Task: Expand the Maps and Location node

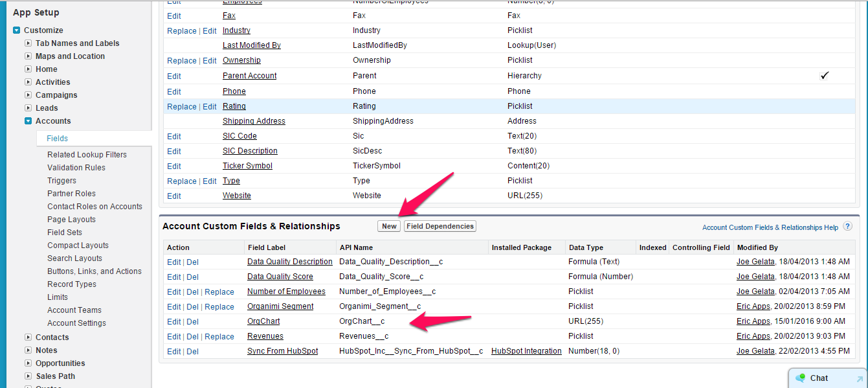Action: pos(28,56)
